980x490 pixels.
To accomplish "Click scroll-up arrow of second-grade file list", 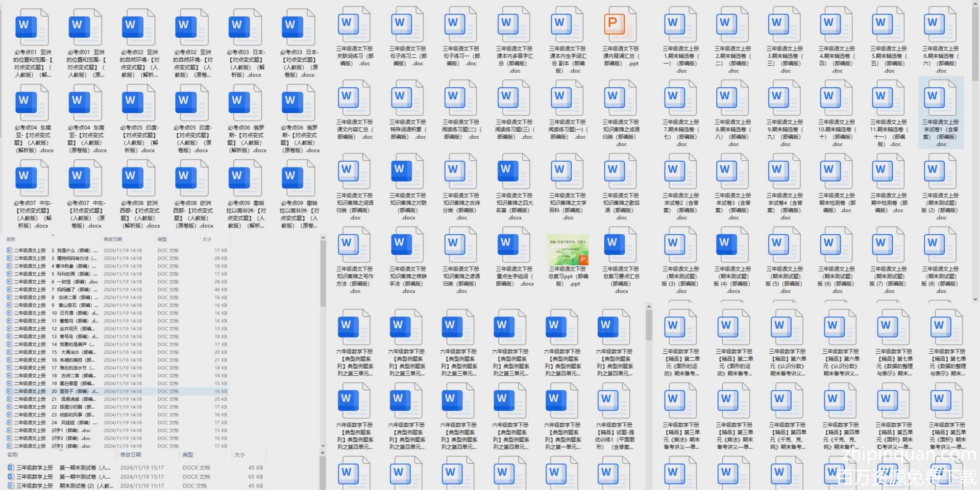I will coord(323,238).
